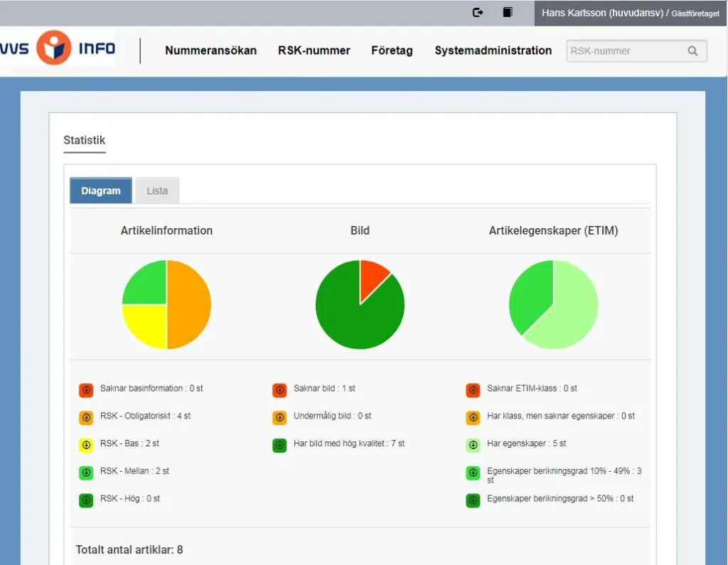Click green icon beside Har bild med hög kvalitet
This screenshot has height=565, width=728.
click(279, 445)
